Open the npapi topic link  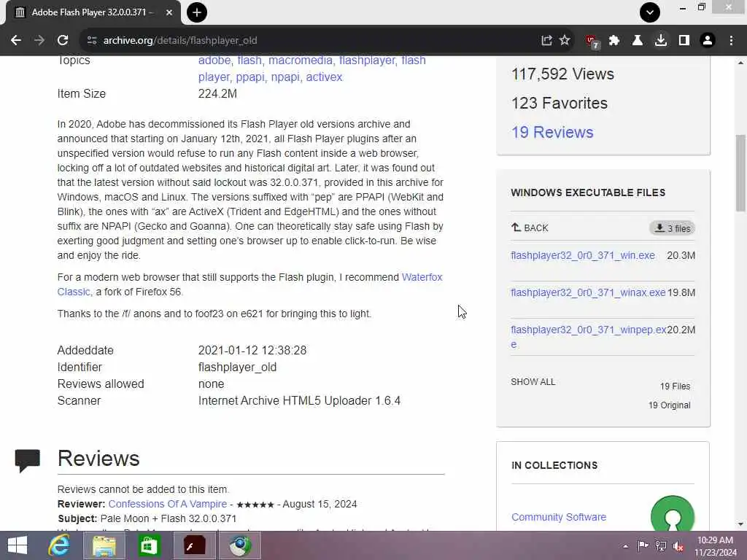coord(285,77)
